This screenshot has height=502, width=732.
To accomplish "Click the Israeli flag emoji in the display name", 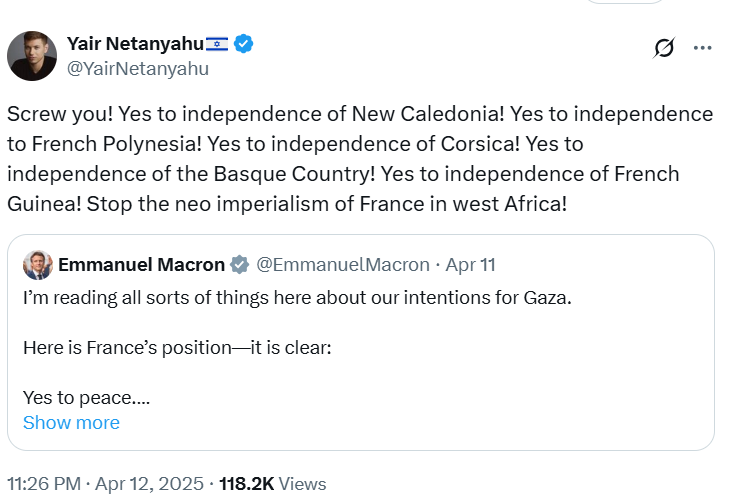I will pos(217,43).
